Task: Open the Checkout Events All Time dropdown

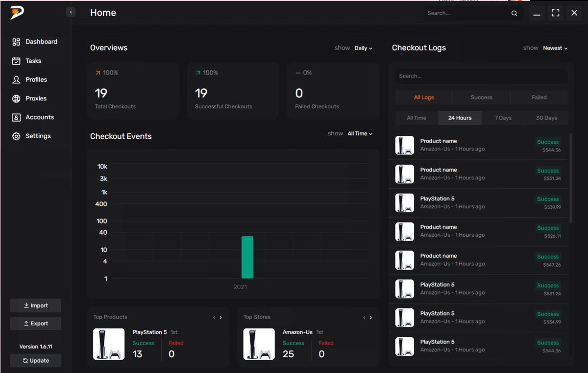Action: [x=360, y=134]
